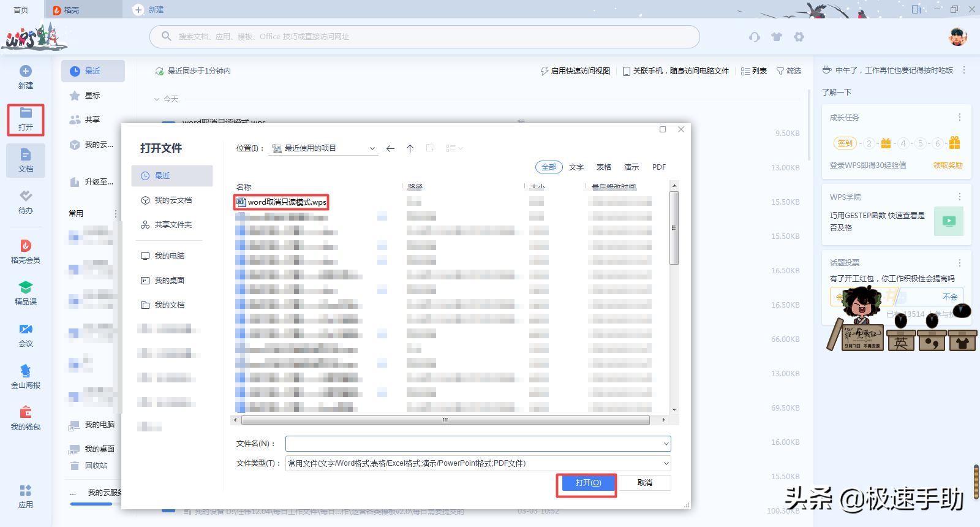This screenshot has width=980, height=527.
Task: Open options menu beside 常用 heading
Action: point(116,213)
